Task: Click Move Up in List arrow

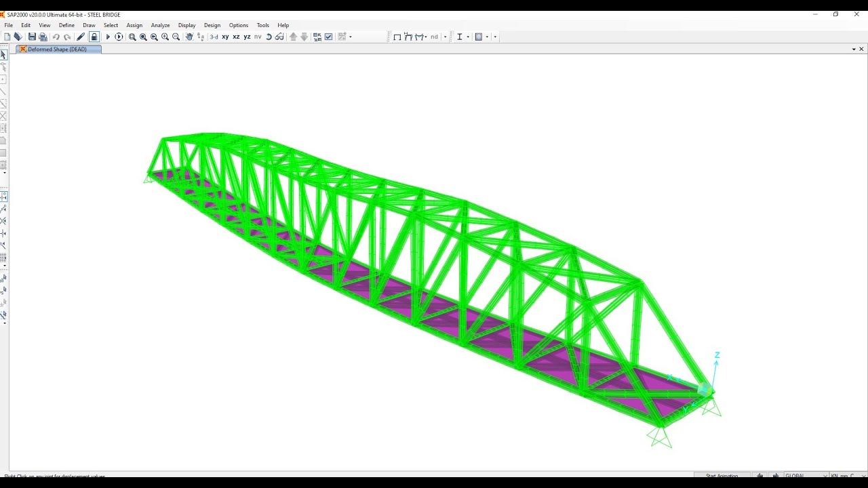Action: tap(293, 37)
